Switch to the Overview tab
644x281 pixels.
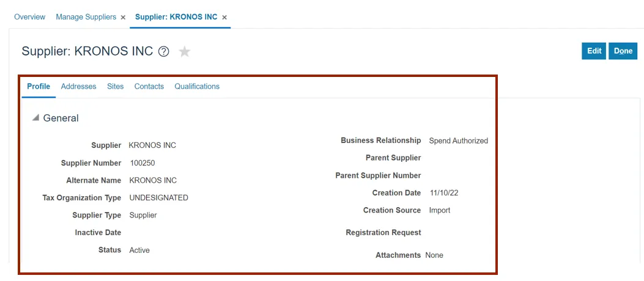[29, 17]
